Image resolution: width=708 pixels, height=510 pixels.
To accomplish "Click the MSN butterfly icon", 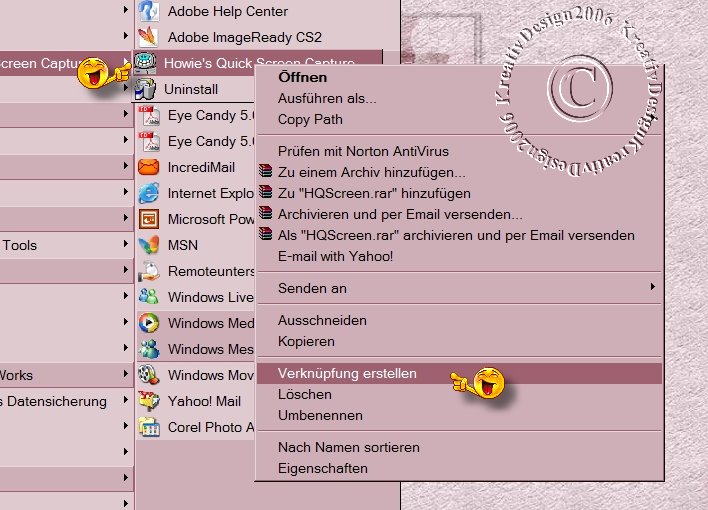I will (x=149, y=245).
